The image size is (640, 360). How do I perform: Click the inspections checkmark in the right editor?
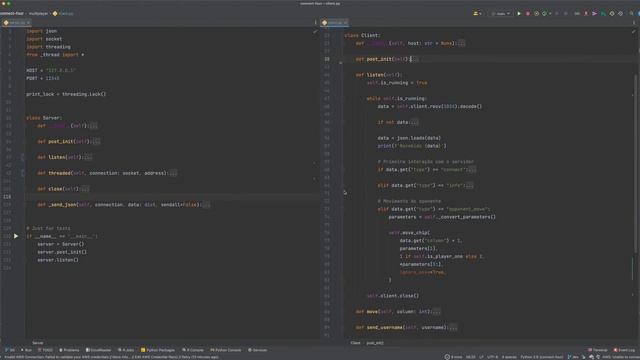click(633, 31)
